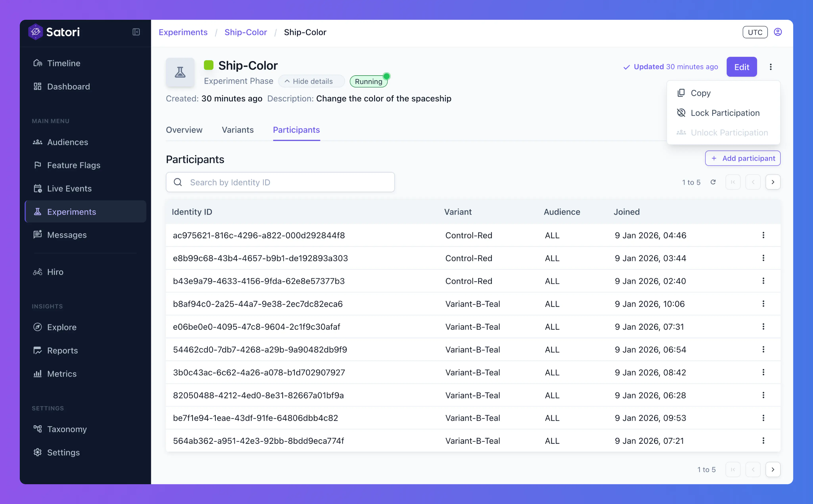Go to next page at top pagination
Screen dimensions: 813x504
pyautogui.click(x=773, y=182)
